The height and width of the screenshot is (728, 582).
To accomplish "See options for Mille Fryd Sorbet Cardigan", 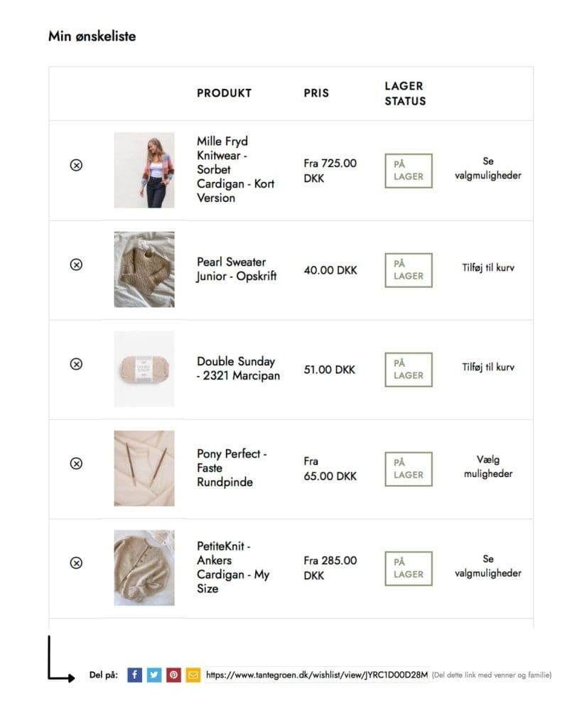I will tap(487, 168).
